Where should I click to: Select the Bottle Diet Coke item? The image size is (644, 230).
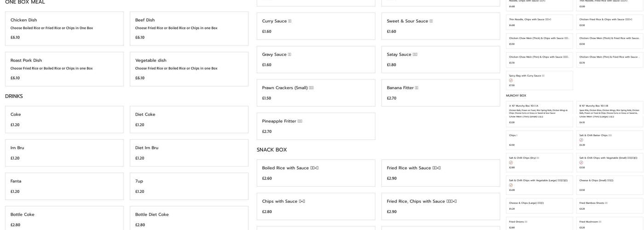point(189,218)
